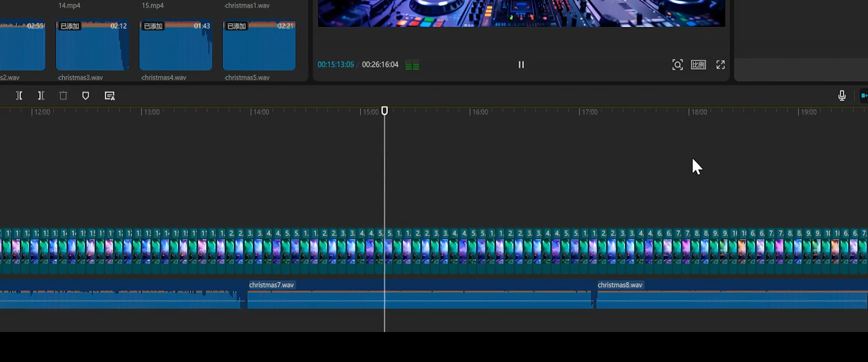
Task: Select the partially visible s2.wav thumbnail
Action: click(x=22, y=46)
